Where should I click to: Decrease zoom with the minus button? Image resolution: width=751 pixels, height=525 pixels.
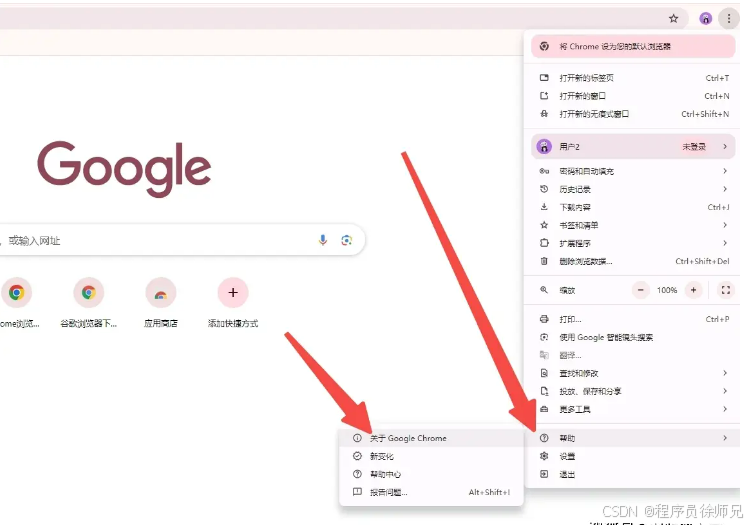point(640,290)
